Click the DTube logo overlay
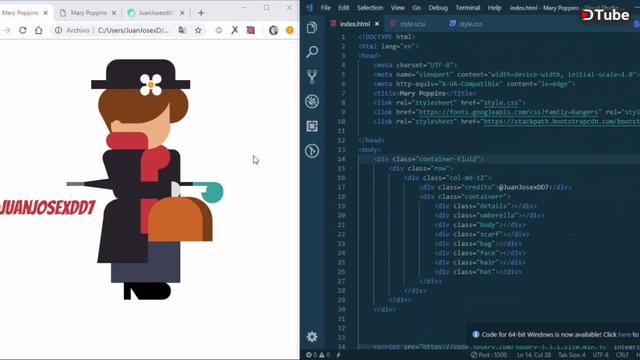The width and height of the screenshot is (640, 360). point(605,15)
